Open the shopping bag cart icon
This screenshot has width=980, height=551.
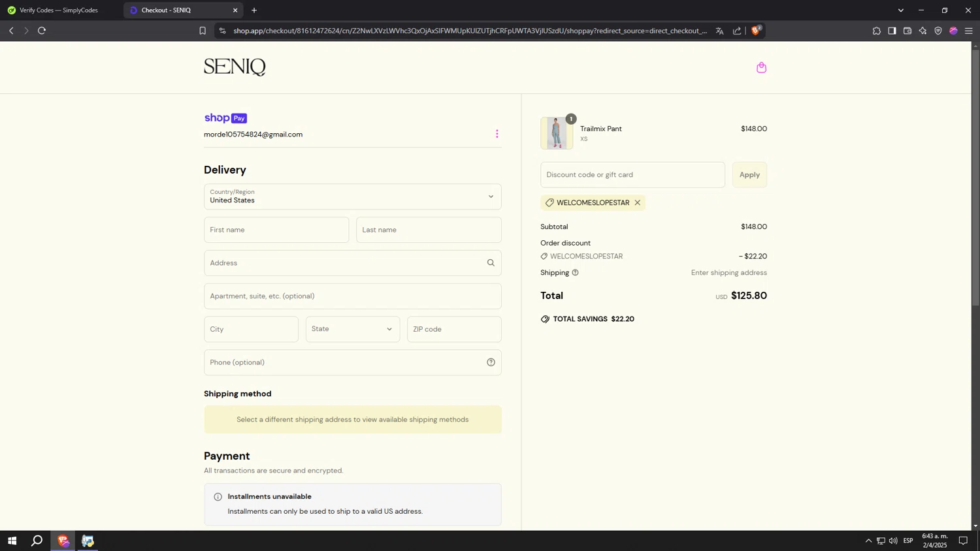(761, 67)
